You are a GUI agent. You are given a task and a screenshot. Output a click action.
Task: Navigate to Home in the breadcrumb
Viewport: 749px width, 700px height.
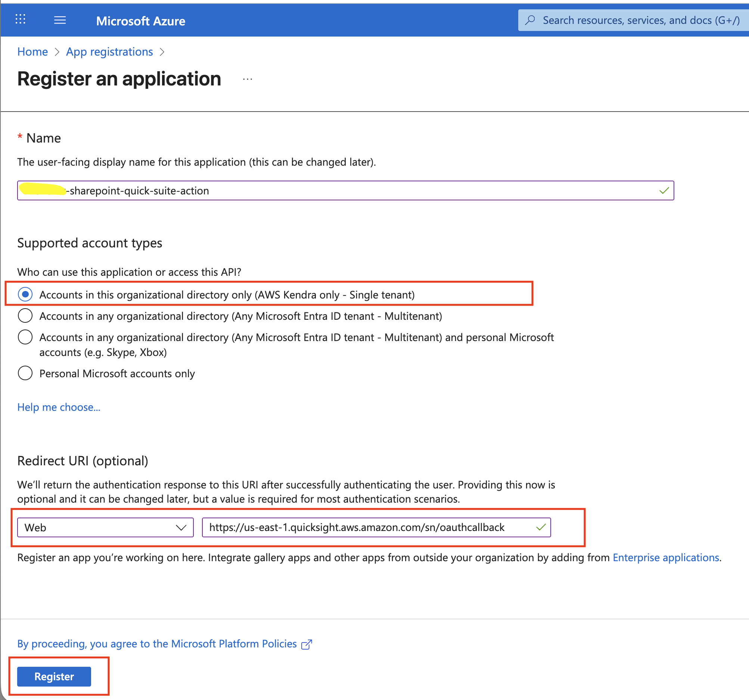(x=32, y=51)
